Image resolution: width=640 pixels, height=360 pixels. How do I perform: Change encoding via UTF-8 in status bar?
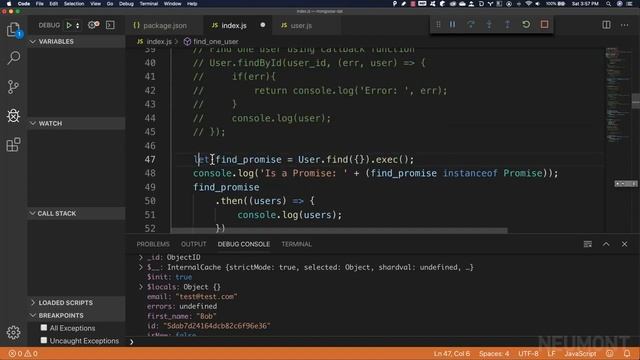(528, 353)
